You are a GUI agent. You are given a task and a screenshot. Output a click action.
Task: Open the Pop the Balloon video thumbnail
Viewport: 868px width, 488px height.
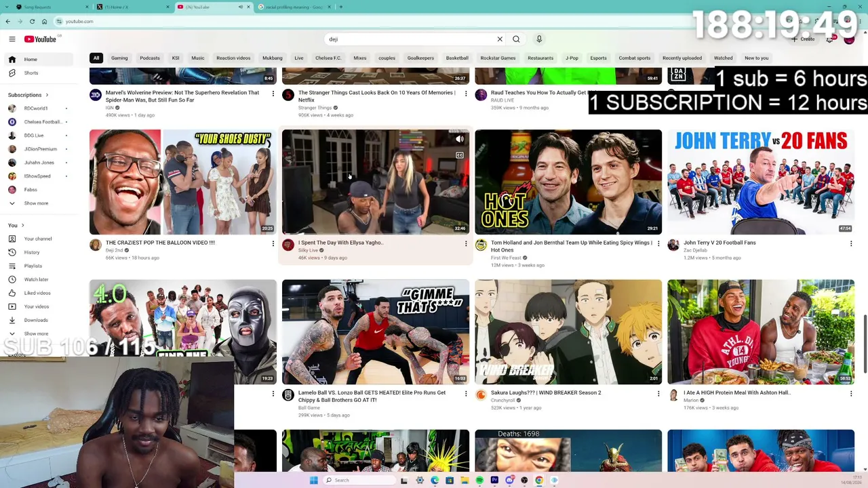[183, 182]
